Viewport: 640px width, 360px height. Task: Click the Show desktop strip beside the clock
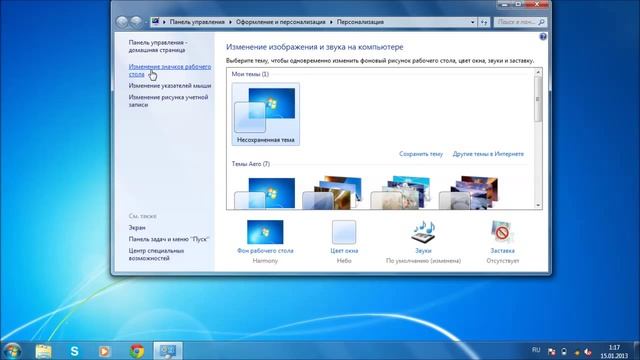tap(637, 351)
